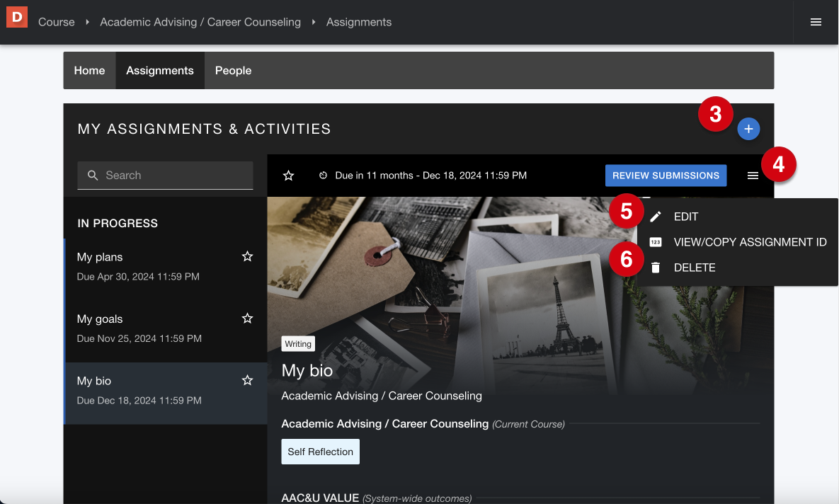Click the (Current Course) label text

(529, 424)
